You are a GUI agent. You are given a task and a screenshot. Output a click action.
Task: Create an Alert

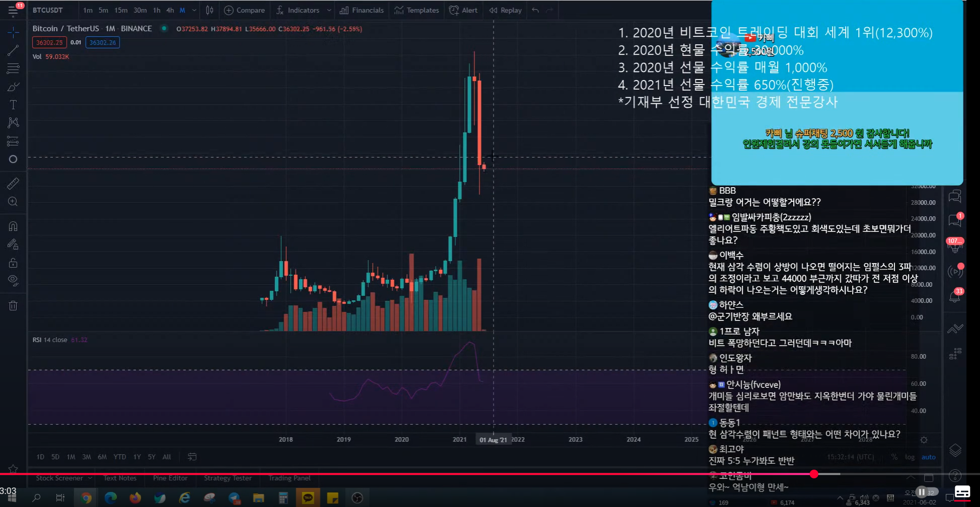tap(463, 10)
